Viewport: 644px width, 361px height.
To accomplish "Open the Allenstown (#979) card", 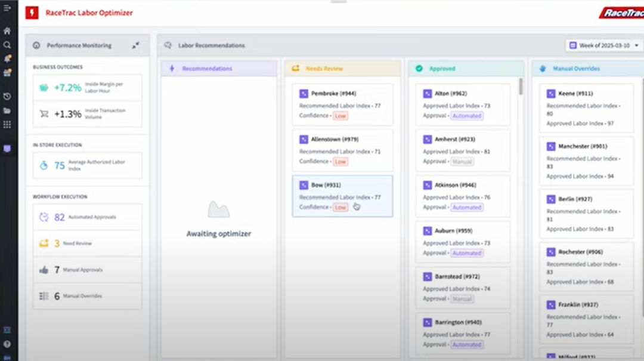I will coord(342,150).
